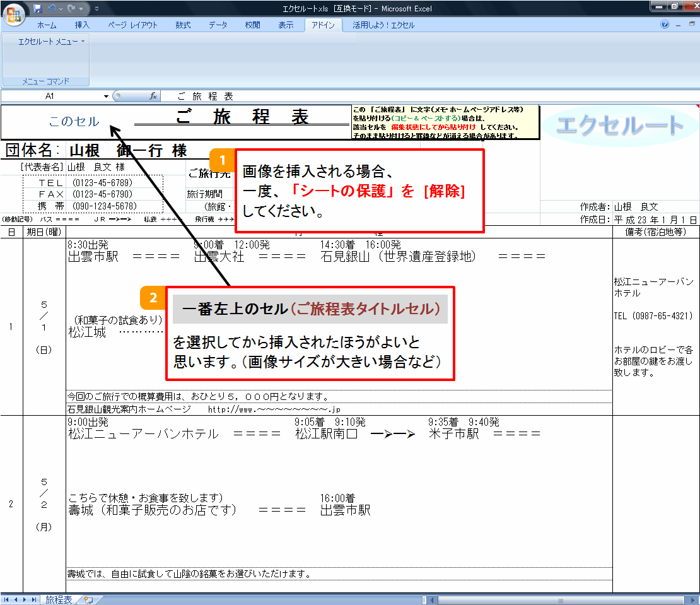700x605 pixels.
Task: Click the day 1 date cell 5/1 (日)
Action: point(44,327)
